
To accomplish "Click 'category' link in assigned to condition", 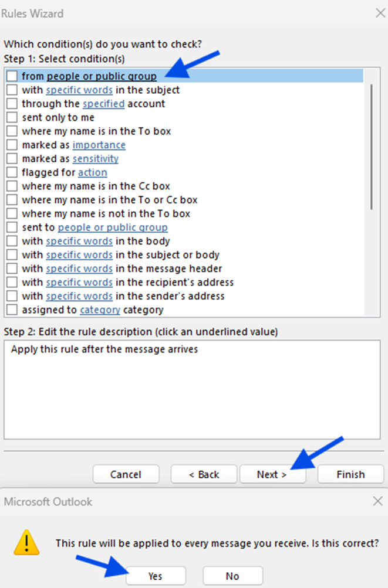I will coord(100,310).
